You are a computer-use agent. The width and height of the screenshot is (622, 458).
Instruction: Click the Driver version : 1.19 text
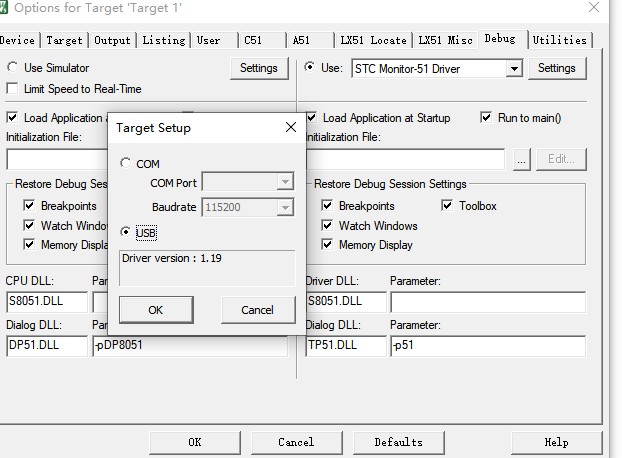[x=172, y=259]
